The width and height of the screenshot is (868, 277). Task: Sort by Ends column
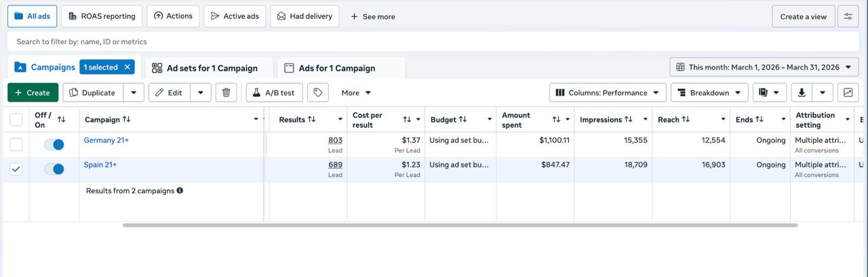(x=759, y=120)
